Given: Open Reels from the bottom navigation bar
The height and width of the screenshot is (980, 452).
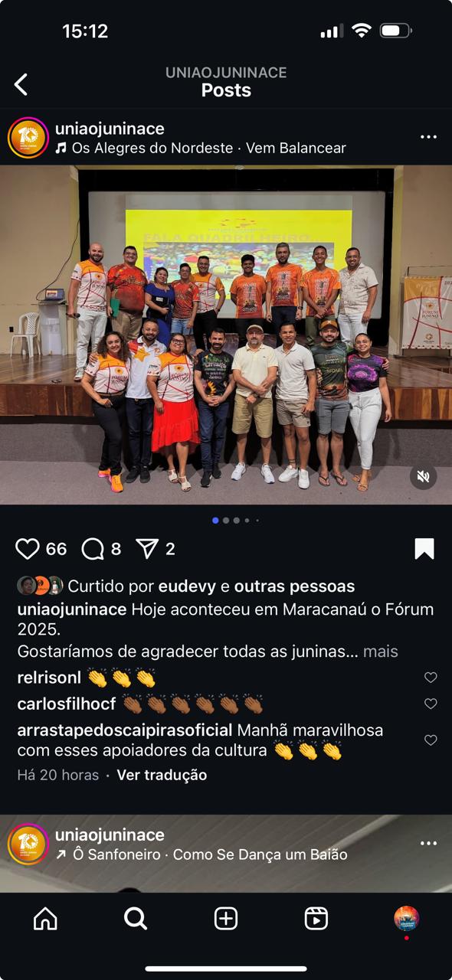Looking at the screenshot, I should (x=316, y=919).
